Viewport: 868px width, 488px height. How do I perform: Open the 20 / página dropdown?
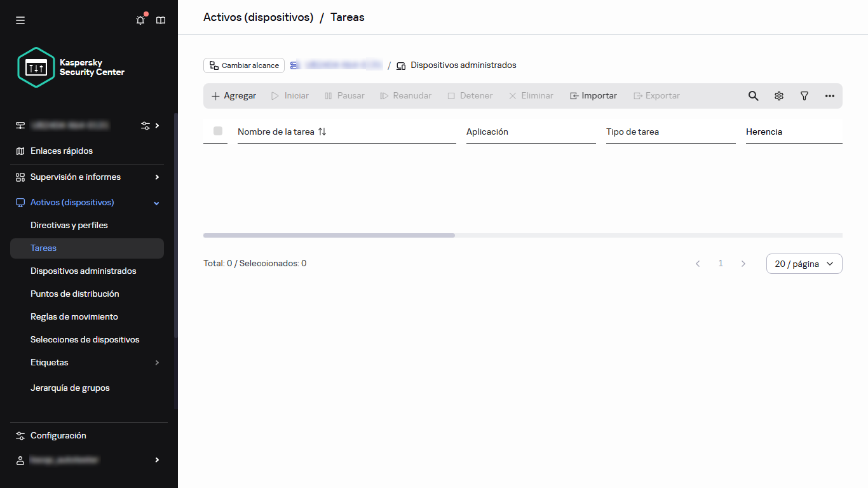[x=804, y=264]
